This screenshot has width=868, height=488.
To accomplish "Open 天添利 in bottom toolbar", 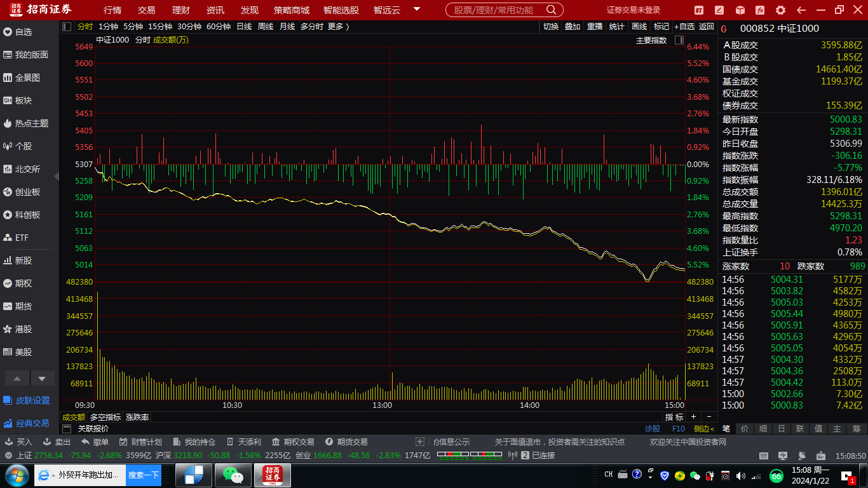I will click(x=243, y=442).
